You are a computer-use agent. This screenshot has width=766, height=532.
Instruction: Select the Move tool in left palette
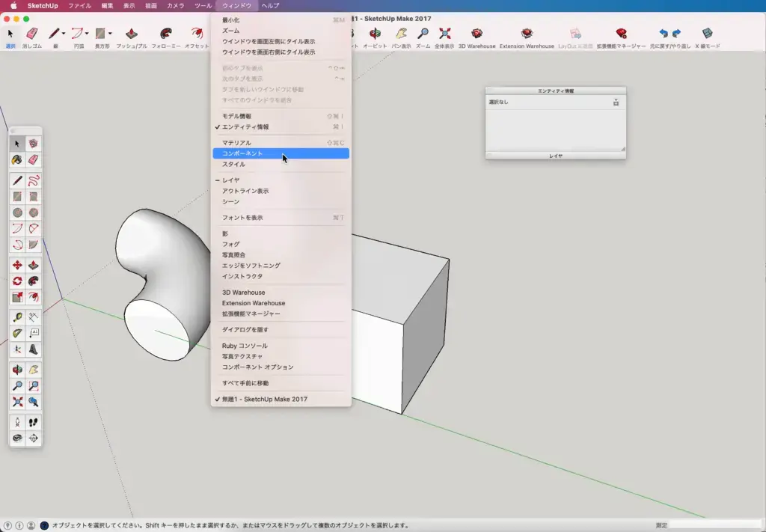pos(17,266)
